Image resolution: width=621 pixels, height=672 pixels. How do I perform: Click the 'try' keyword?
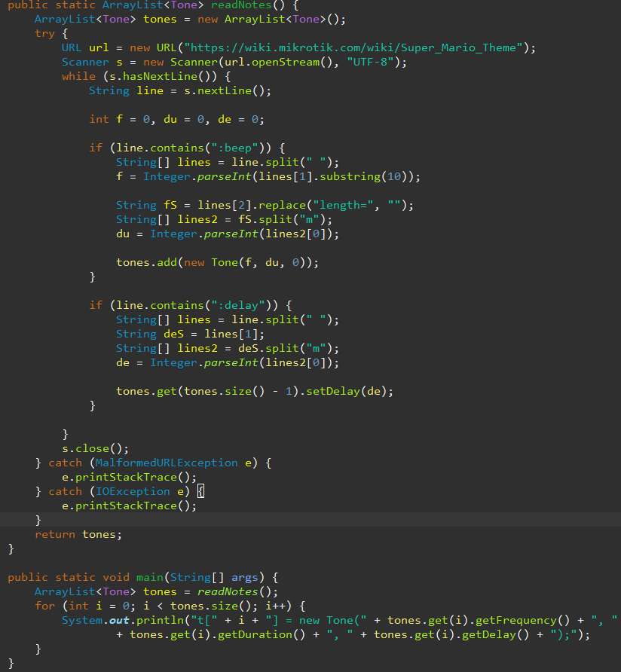tap(44, 33)
